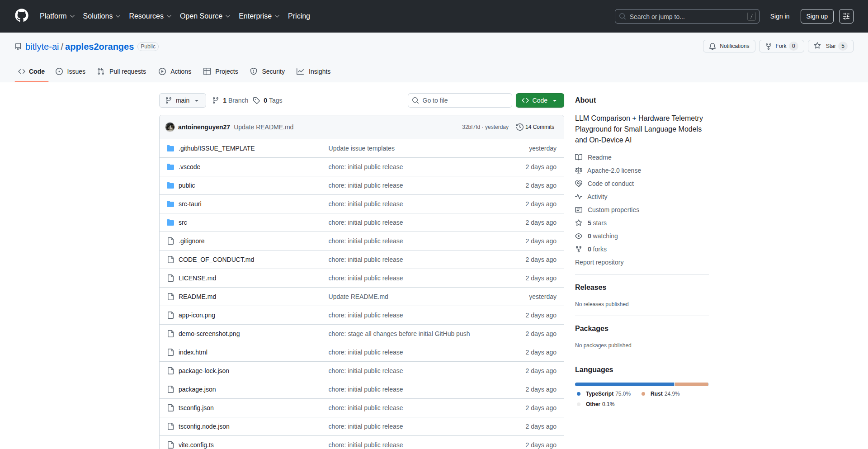Viewport: 868px width, 449px height.
Task: Expand the Resources menu
Action: point(150,16)
